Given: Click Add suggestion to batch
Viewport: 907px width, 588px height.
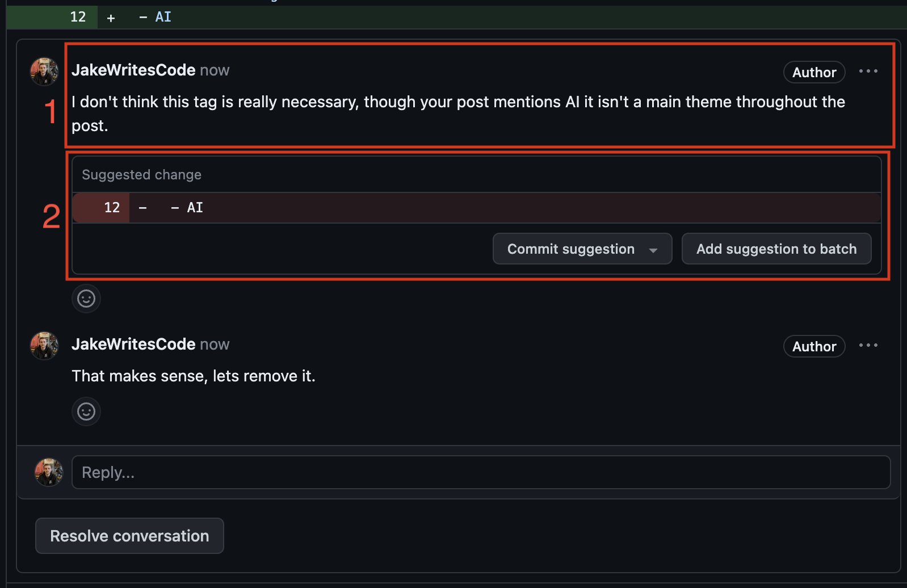Looking at the screenshot, I should [776, 249].
